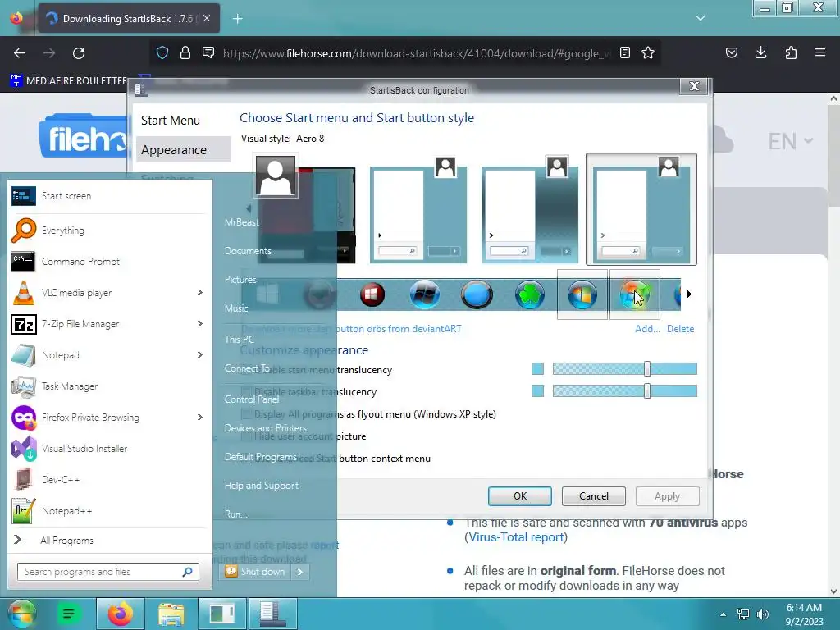Open shut down options arrow
Image resolution: width=840 pixels, height=630 pixels.
tap(300, 572)
